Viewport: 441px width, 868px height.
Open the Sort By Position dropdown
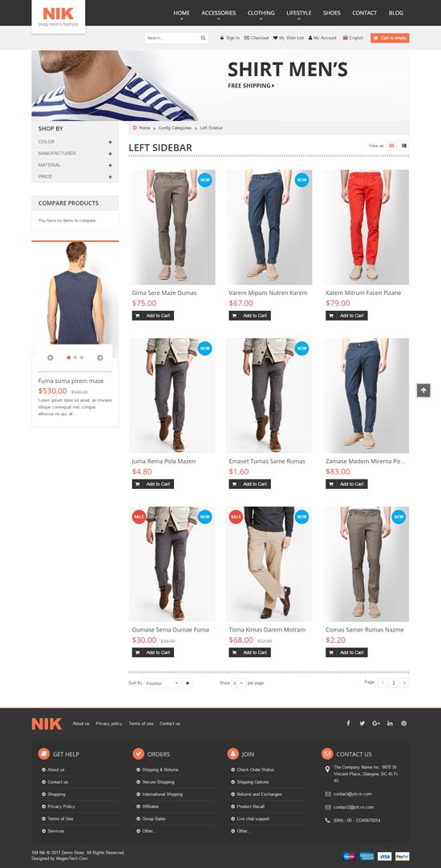[162, 683]
